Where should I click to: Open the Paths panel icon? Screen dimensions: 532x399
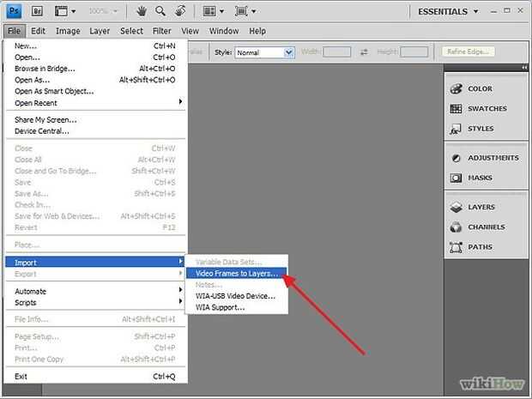pos(456,247)
